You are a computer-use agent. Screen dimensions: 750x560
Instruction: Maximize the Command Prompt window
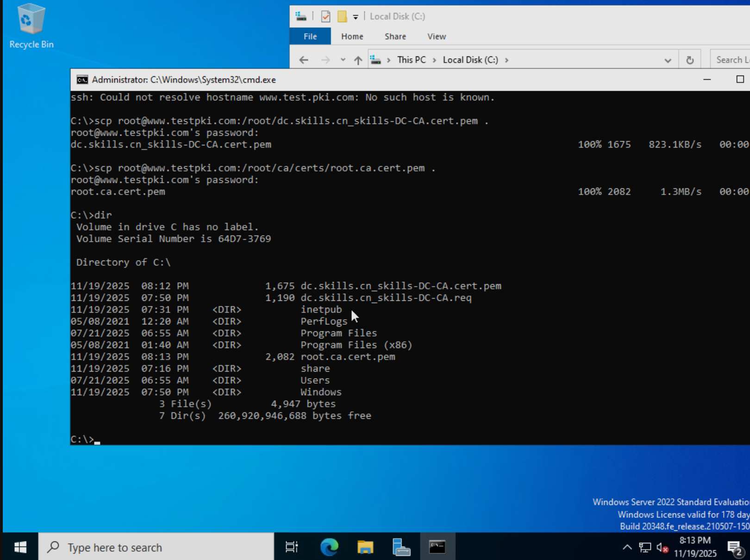tap(740, 80)
